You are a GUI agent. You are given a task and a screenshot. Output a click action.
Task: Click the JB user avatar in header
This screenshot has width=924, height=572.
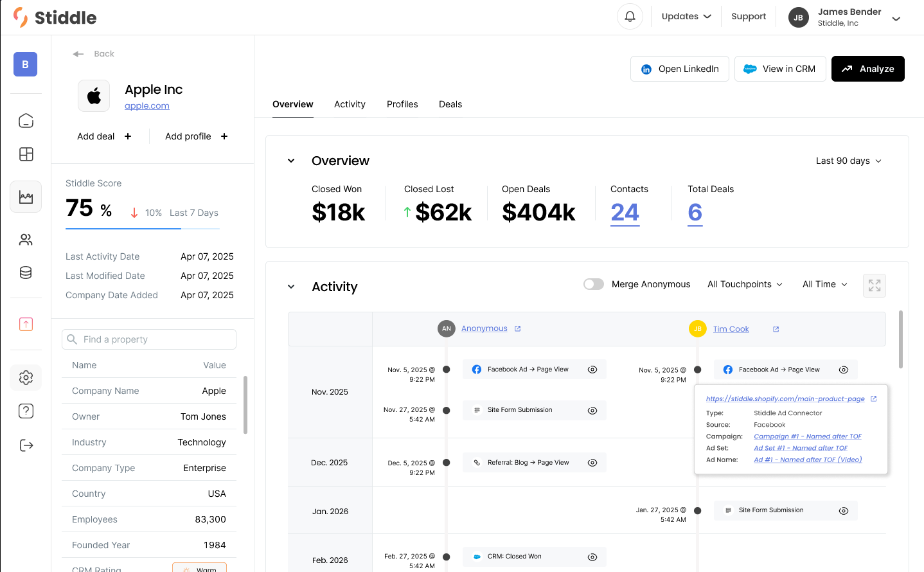(x=798, y=17)
